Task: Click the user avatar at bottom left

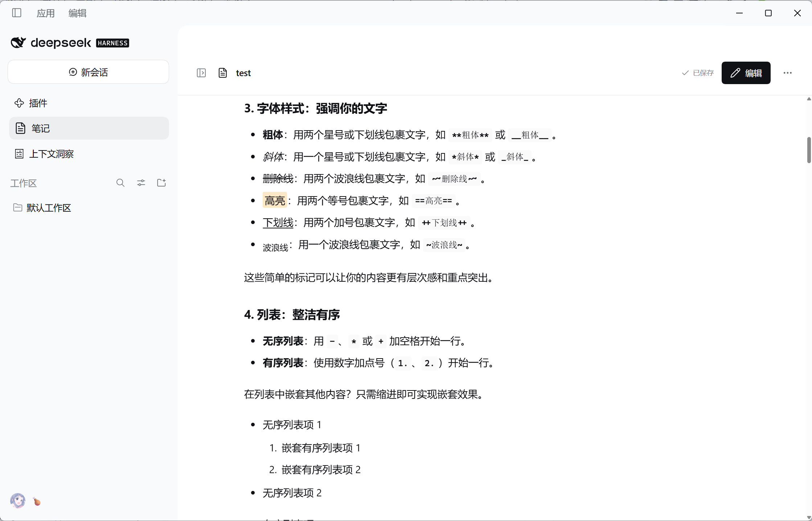Action: pos(18,501)
